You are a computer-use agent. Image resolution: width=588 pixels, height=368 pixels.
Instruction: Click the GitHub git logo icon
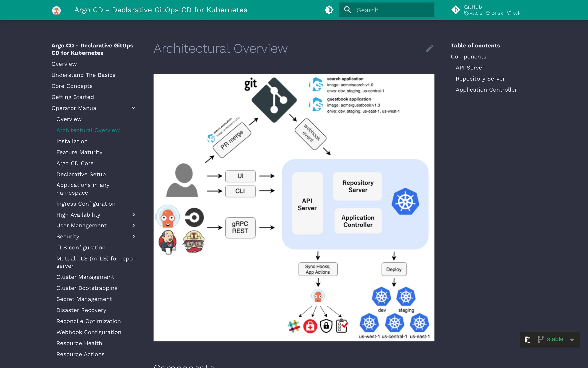click(x=455, y=10)
